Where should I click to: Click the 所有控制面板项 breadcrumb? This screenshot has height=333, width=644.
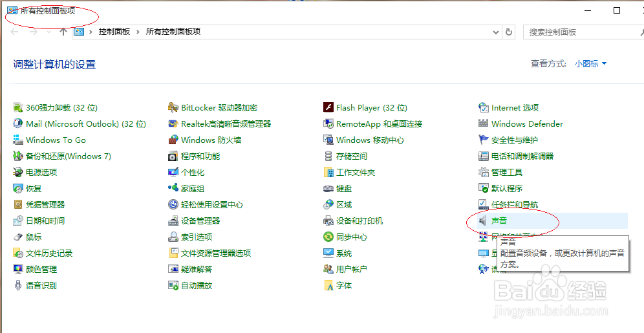pos(173,32)
